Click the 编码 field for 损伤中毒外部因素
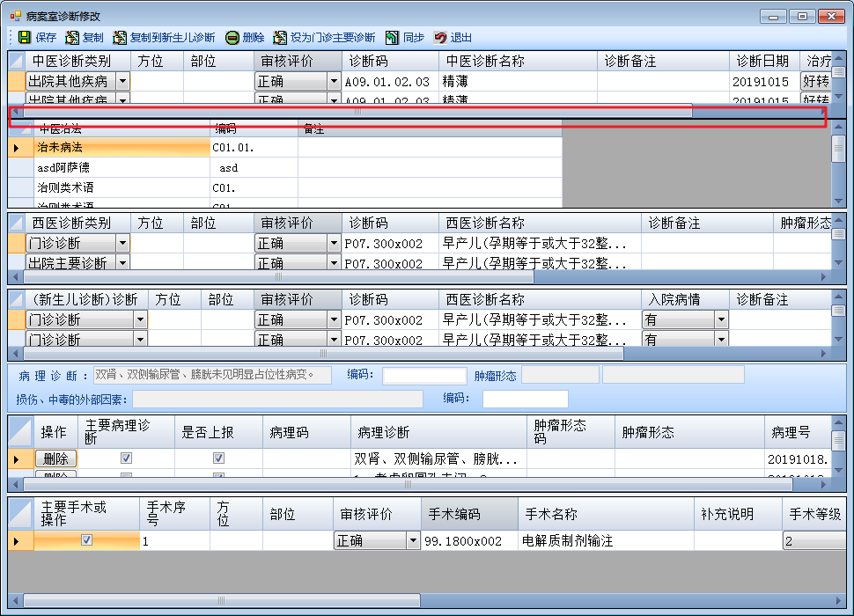Image resolution: width=854 pixels, height=616 pixels. pyautogui.click(x=526, y=399)
